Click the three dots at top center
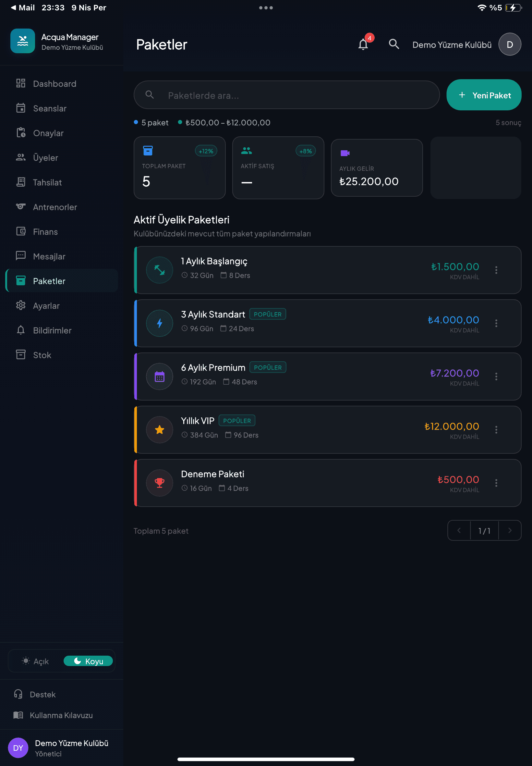Viewport: 532px width, 766px height. click(x=266, y=8)
